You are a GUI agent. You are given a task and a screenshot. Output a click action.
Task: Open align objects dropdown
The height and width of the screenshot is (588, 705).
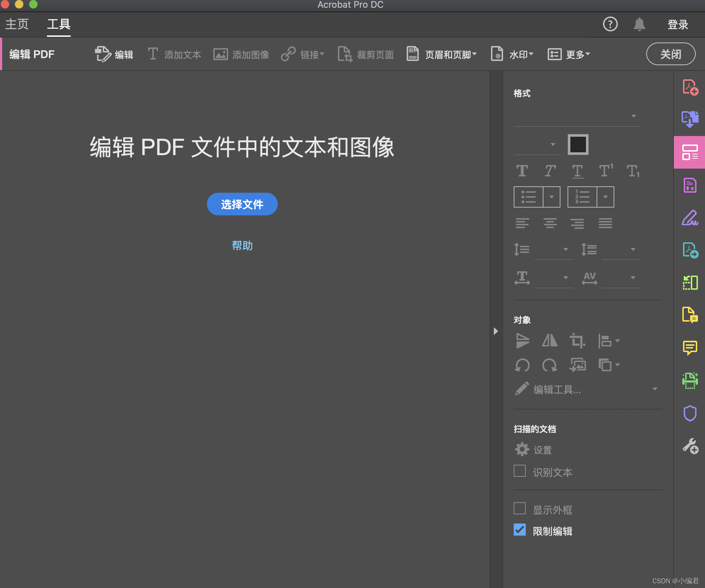pos(609,341)
